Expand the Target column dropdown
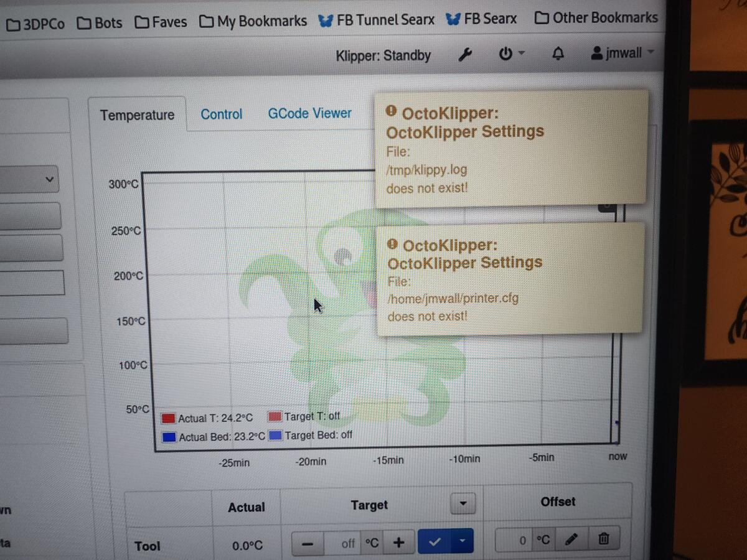Image resolution: width=747 pixels, height=560 pixels. (x=462, y=503)
